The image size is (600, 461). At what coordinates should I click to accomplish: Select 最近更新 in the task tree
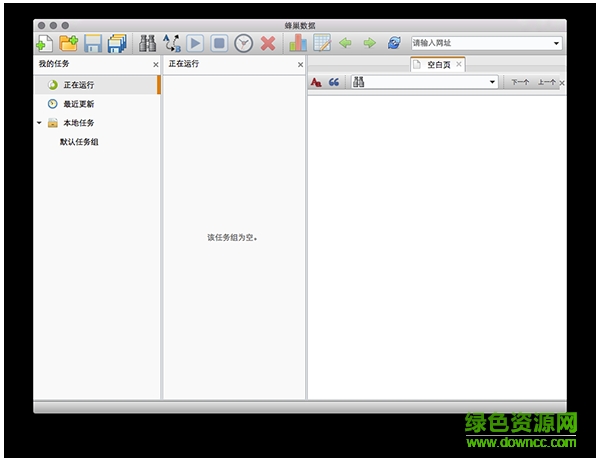click(x=97, y=104)
